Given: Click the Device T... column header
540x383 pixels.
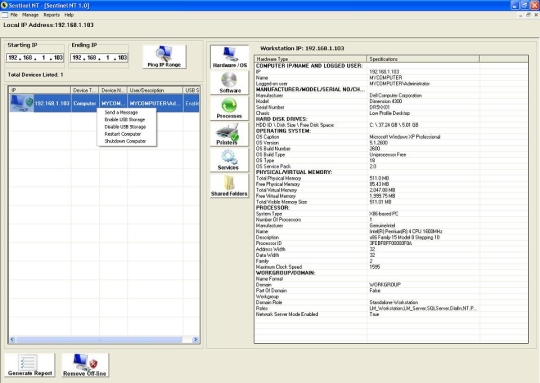Looking at the screenshot, I should click(x=85, y=90).
